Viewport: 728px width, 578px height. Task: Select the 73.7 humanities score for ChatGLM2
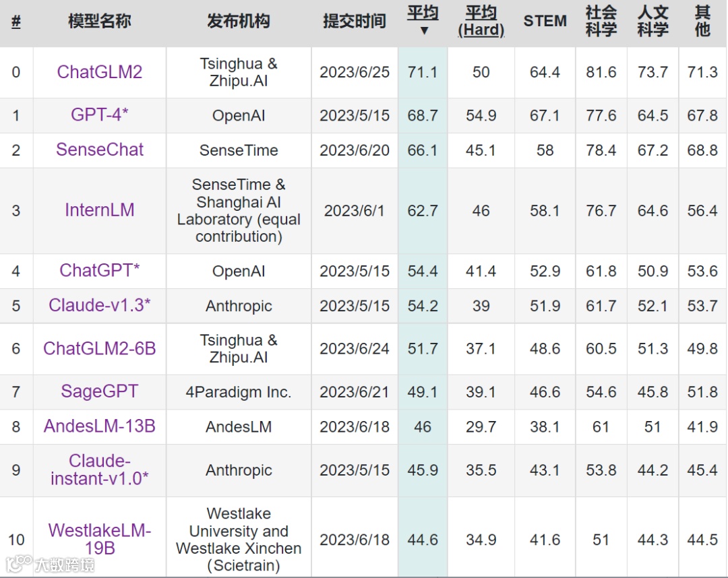point(653,72)
